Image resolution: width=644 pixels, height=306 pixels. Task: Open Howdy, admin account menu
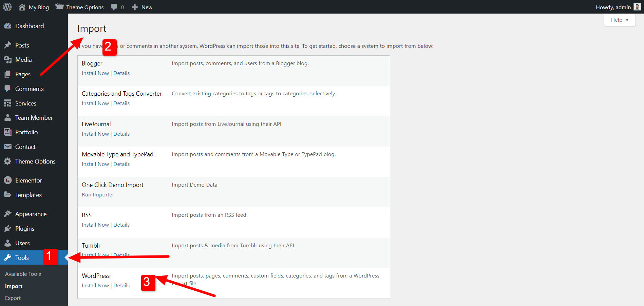pos(613,7)
